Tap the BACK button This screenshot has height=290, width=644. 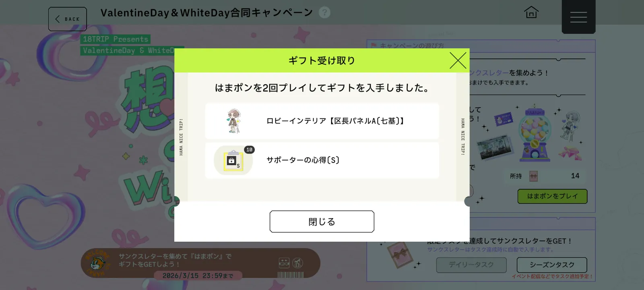click(x=68, y=19)
